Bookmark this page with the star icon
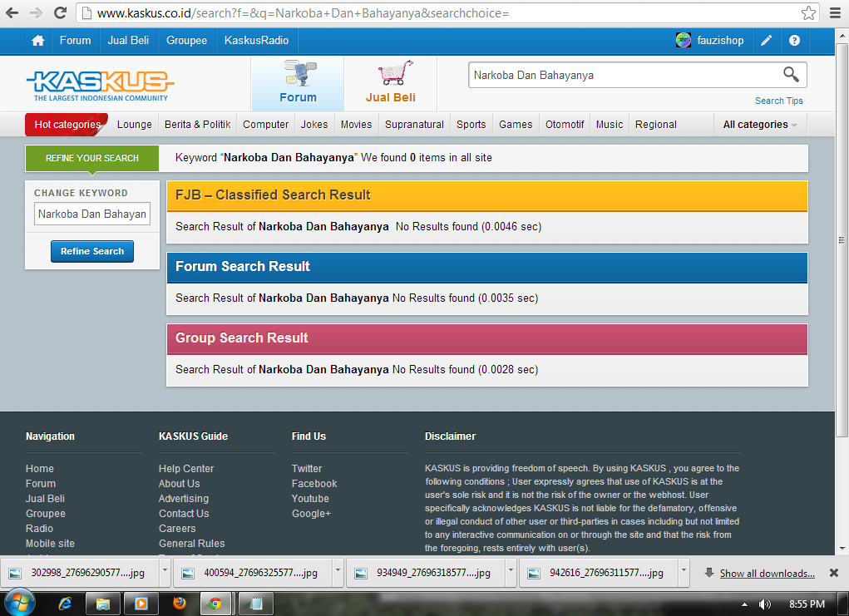 (x=808, y=13)
